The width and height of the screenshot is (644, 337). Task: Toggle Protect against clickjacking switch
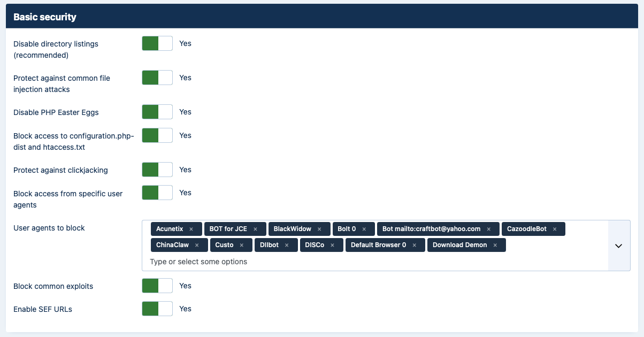click(x=157, y=170)
